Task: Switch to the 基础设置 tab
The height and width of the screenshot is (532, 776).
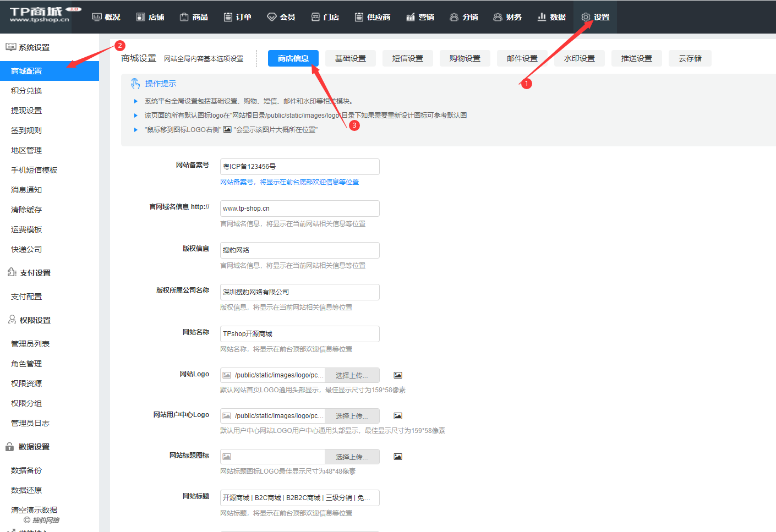Action: [x=351, y=58]
